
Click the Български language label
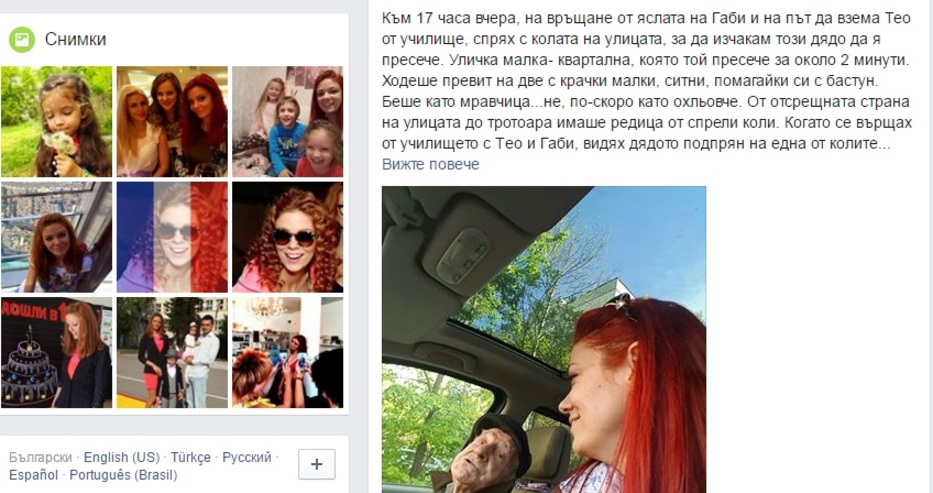[40, 457]
